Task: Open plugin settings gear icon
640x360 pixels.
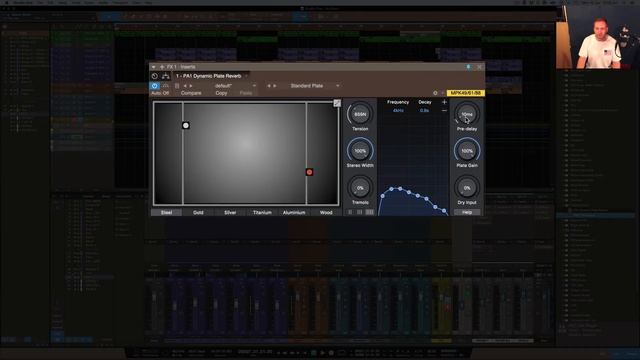Action: click(x=435, y=93)
